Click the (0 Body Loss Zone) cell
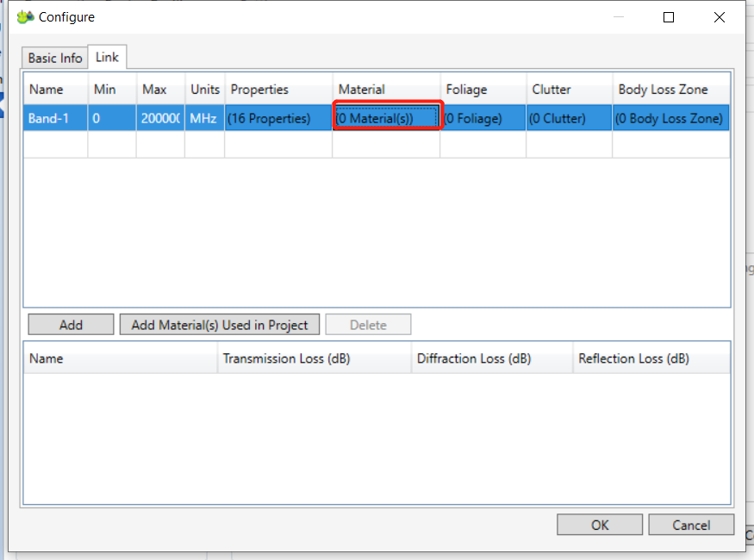The width and height of the screenshot is (754, 560). [670, 118]
